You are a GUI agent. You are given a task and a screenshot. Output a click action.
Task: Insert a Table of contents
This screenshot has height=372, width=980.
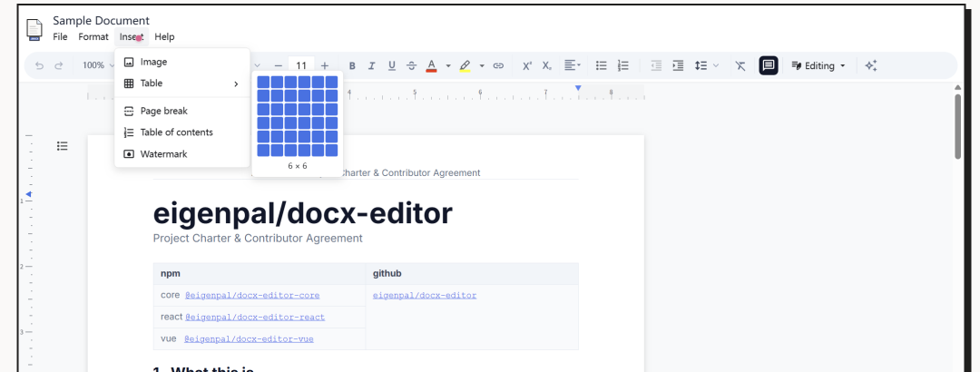[181, 132]
